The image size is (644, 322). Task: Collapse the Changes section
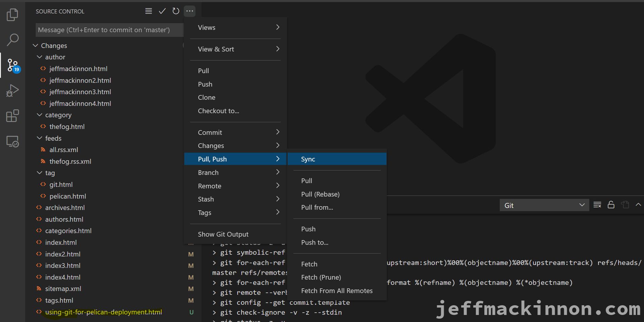point(36,46)
